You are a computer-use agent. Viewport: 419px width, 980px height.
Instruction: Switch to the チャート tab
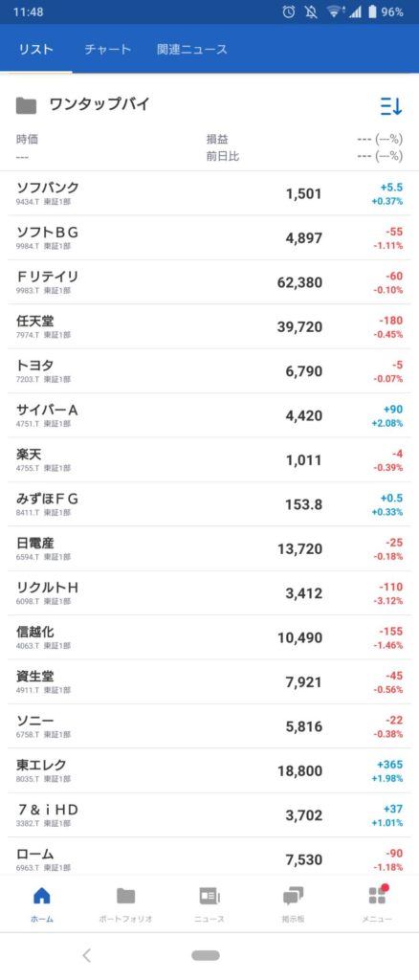[x=108, y=50]
